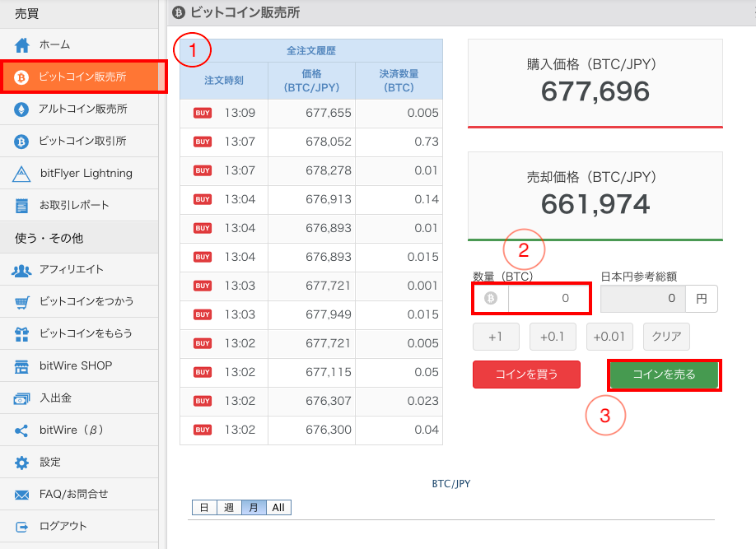Click the コインを買う buy button
The width and height of the screenshot is (756, 549).
pos(526,375)
